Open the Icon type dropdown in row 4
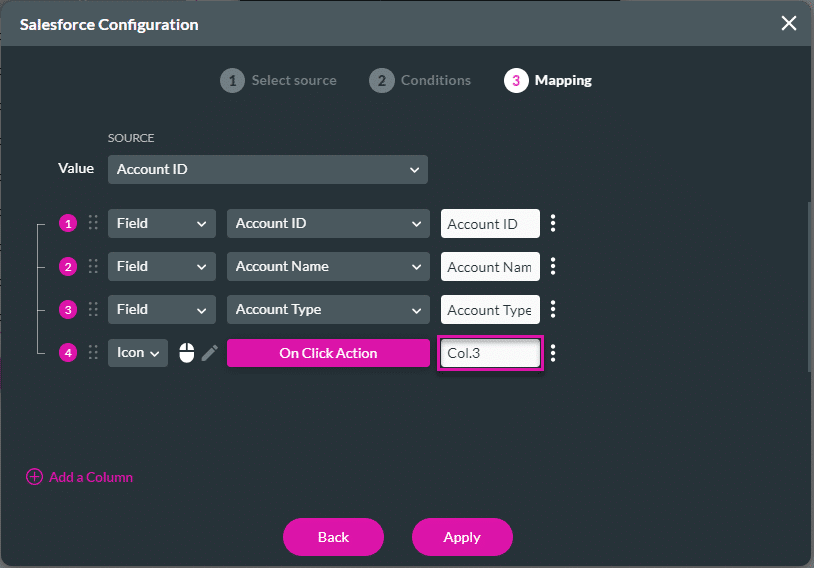 138,353
